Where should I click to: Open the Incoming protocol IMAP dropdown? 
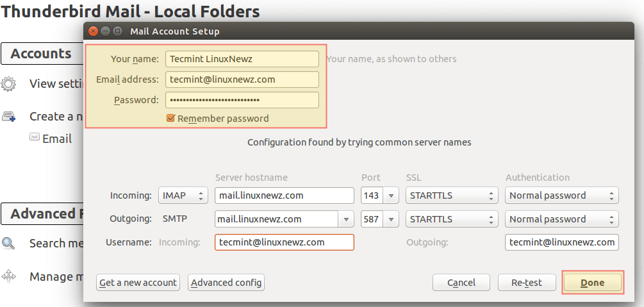tap(183, 195)
